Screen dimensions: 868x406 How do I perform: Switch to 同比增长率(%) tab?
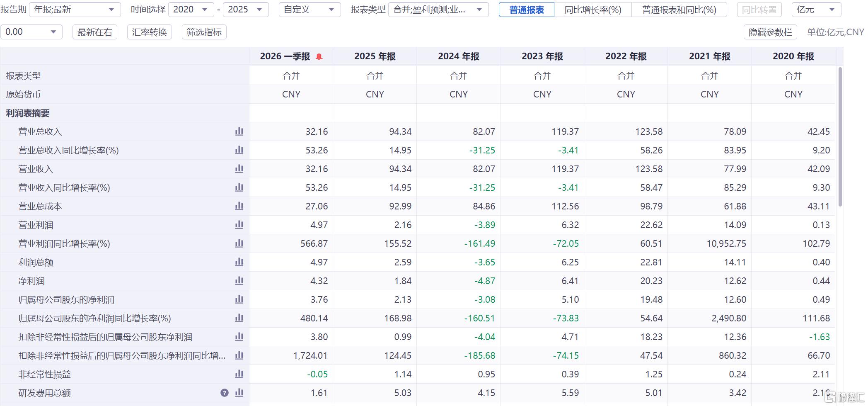pos(593,10)
